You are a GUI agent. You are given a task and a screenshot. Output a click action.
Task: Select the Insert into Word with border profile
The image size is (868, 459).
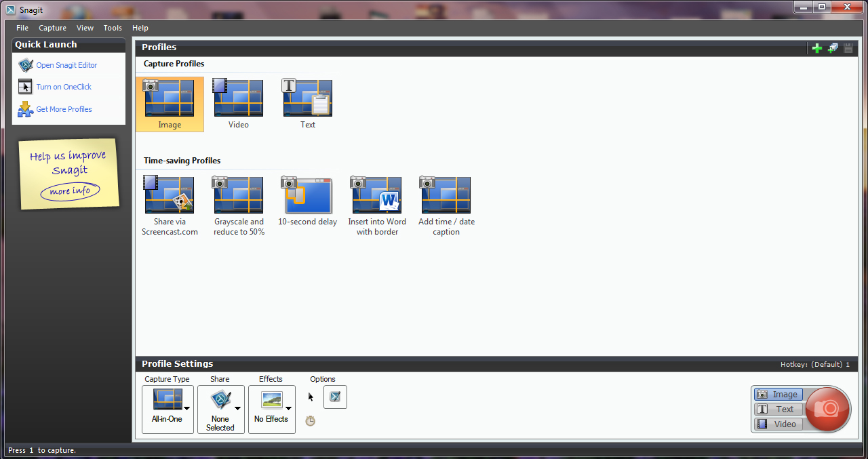tap(377, 206)
